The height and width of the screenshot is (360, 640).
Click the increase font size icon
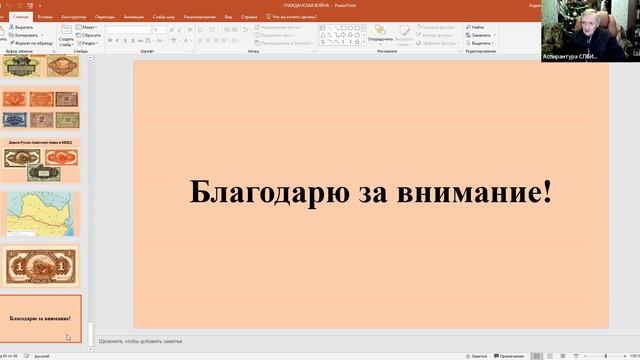click(x=172, y=30)
